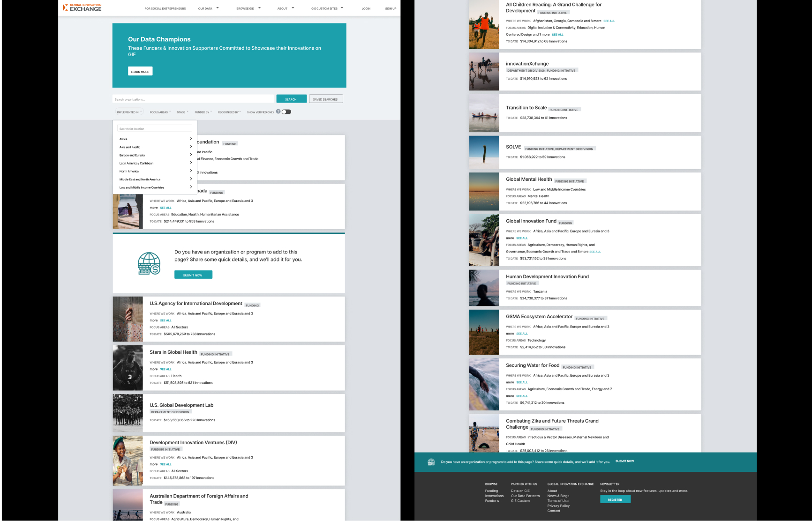
Task: Click the Learn More button
Action: 140,71
